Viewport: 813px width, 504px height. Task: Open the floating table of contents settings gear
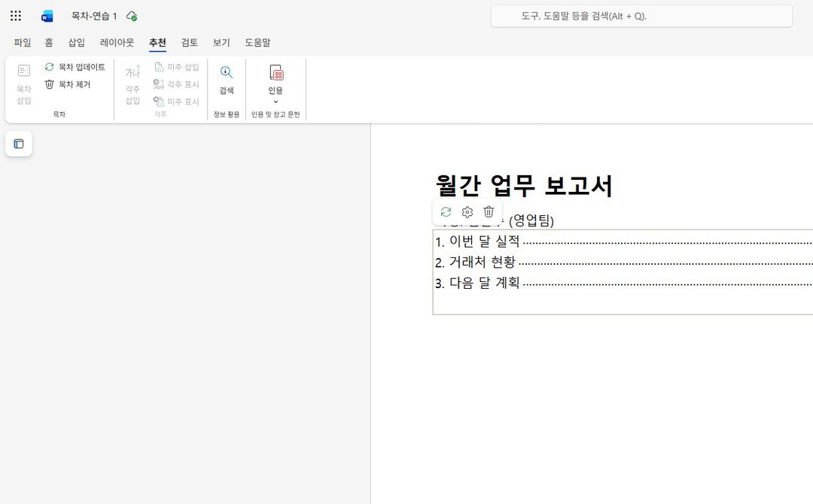pos(467,212)
